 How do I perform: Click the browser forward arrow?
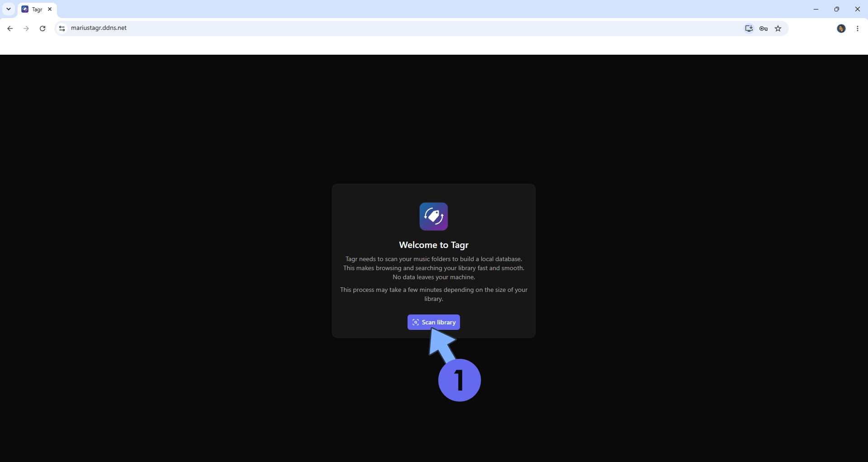[x=26, y=29]
